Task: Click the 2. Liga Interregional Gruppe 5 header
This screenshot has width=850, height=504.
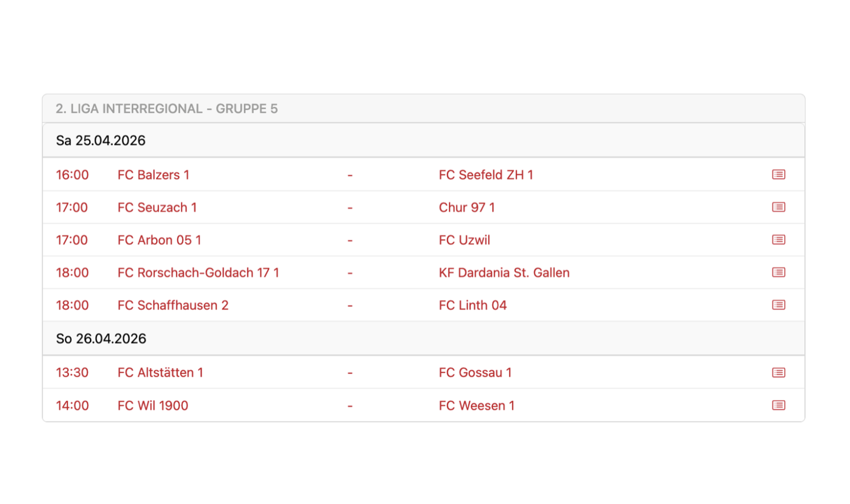Action: [x=167, y=109]
